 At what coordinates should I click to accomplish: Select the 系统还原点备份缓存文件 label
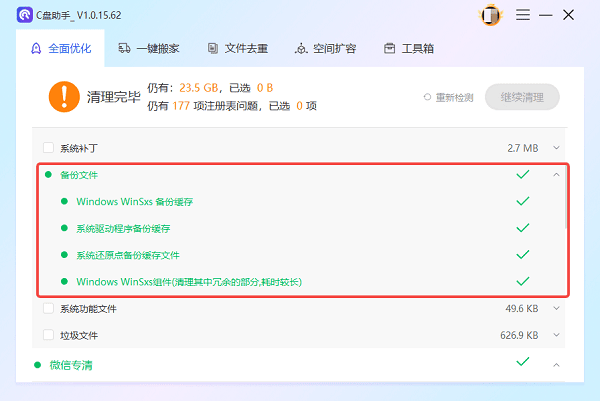click(x=128, y=256)
